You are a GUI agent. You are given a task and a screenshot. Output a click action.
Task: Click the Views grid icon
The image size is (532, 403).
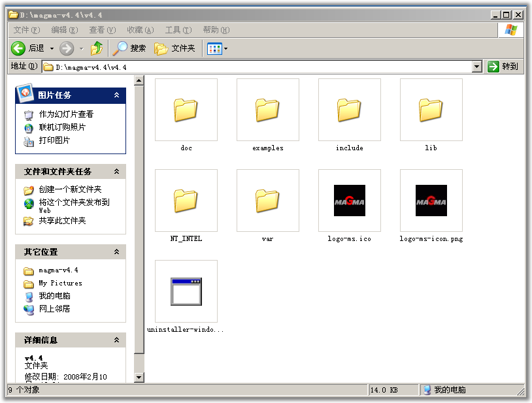click(x=214, y=49)
